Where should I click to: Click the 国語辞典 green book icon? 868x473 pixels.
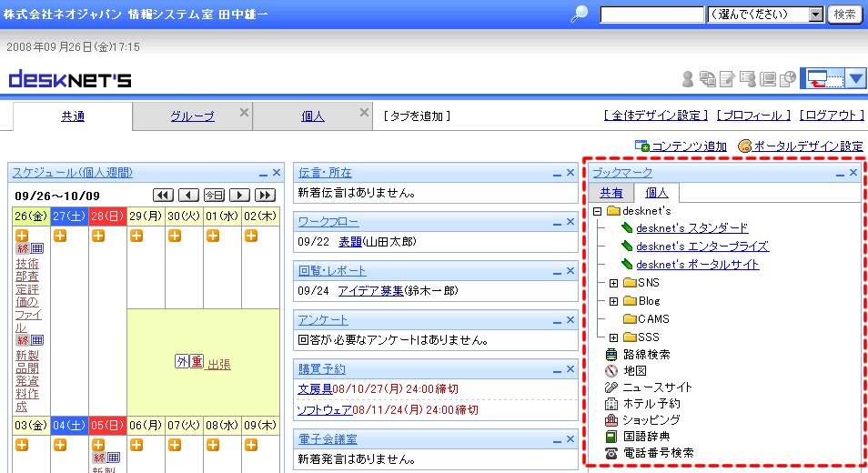coord(611,437)
